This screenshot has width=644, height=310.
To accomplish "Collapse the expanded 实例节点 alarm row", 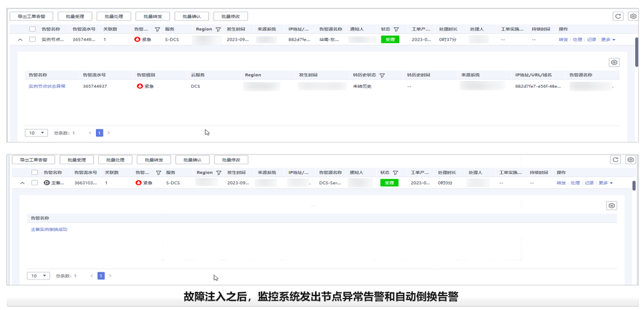I will point(20,40).
